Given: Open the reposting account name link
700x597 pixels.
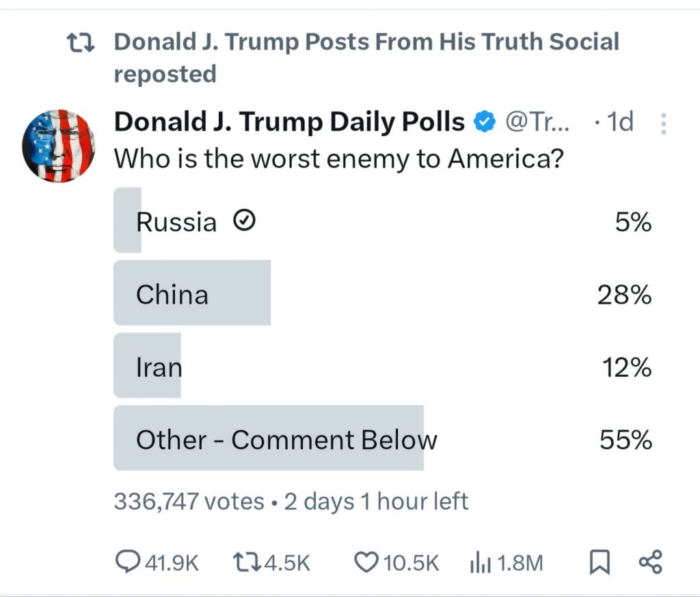Looking at the screenshot, I should point(366,42).
